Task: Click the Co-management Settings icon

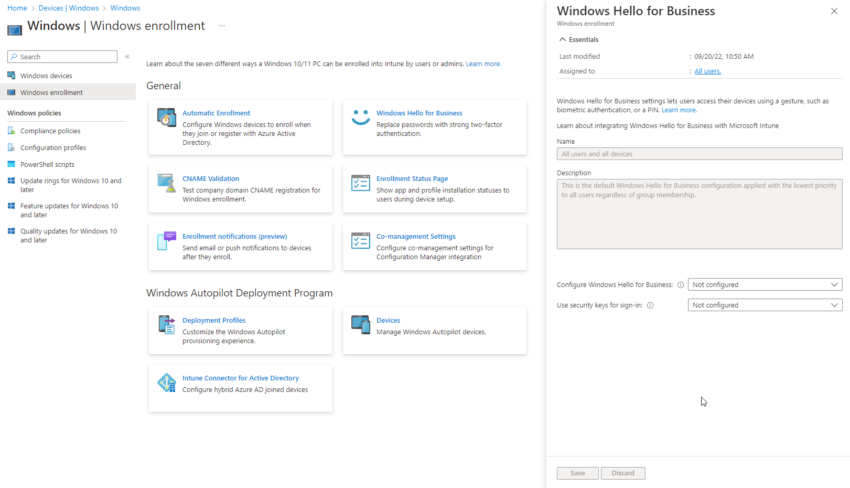Action: click(360, 242)
